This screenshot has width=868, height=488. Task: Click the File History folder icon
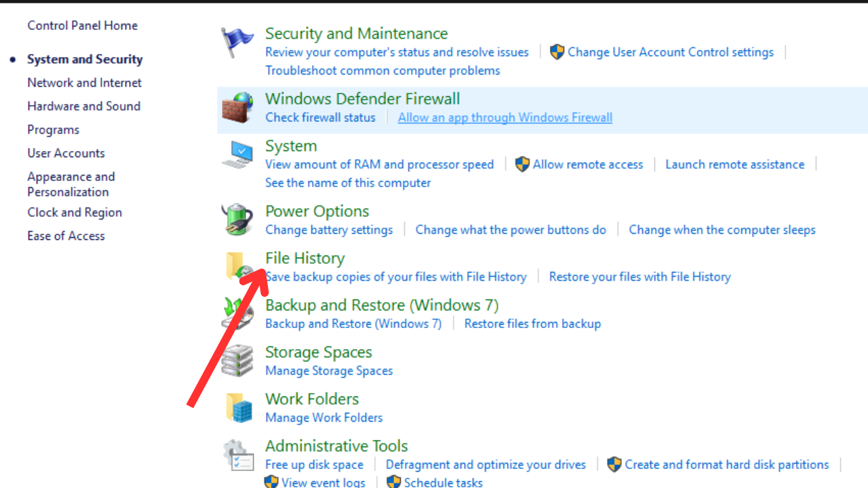(237, 266)
